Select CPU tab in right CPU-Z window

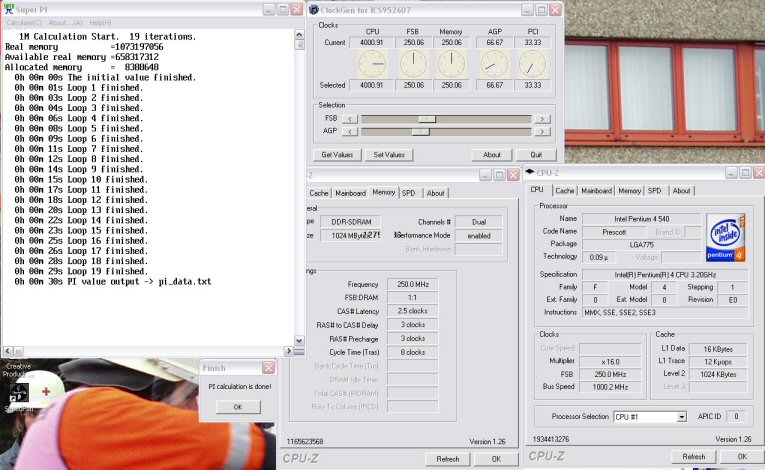coord(537,189)
